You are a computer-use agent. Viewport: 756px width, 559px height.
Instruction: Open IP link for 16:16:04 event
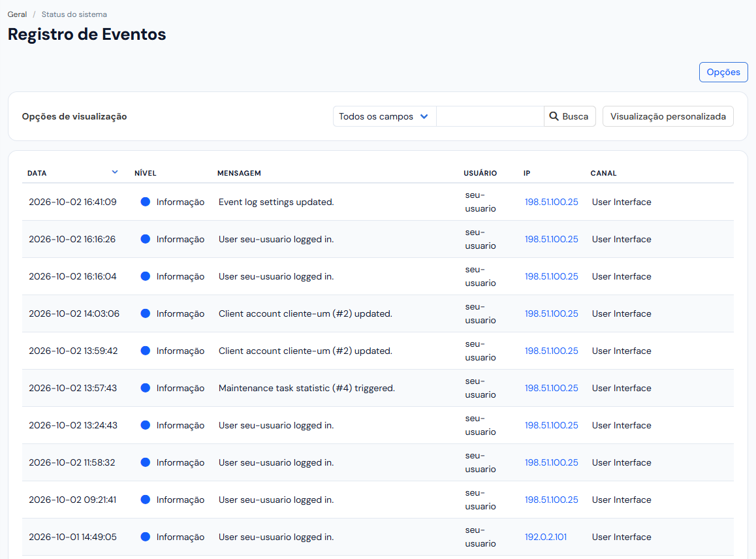[551, 276]
